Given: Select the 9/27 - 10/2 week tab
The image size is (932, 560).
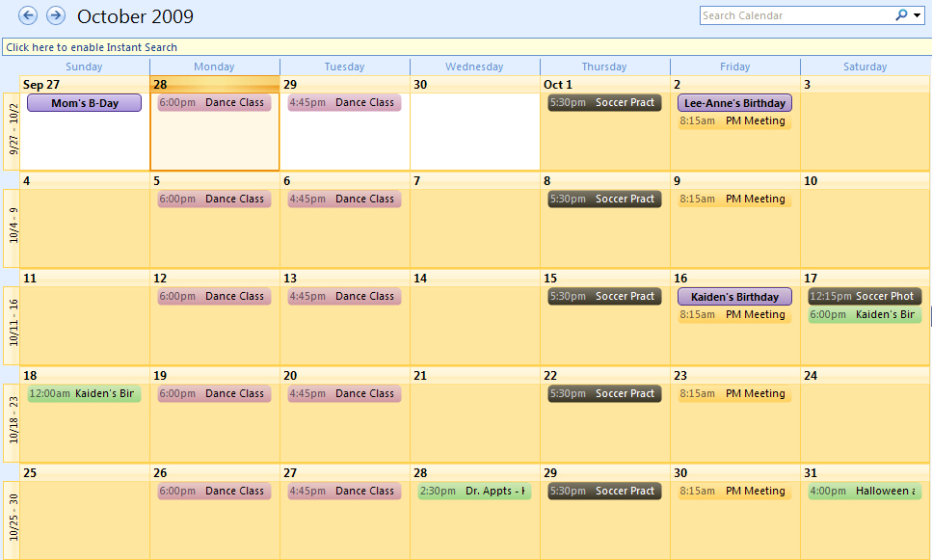Looking at the screenshot, I should tap(12, 132).
